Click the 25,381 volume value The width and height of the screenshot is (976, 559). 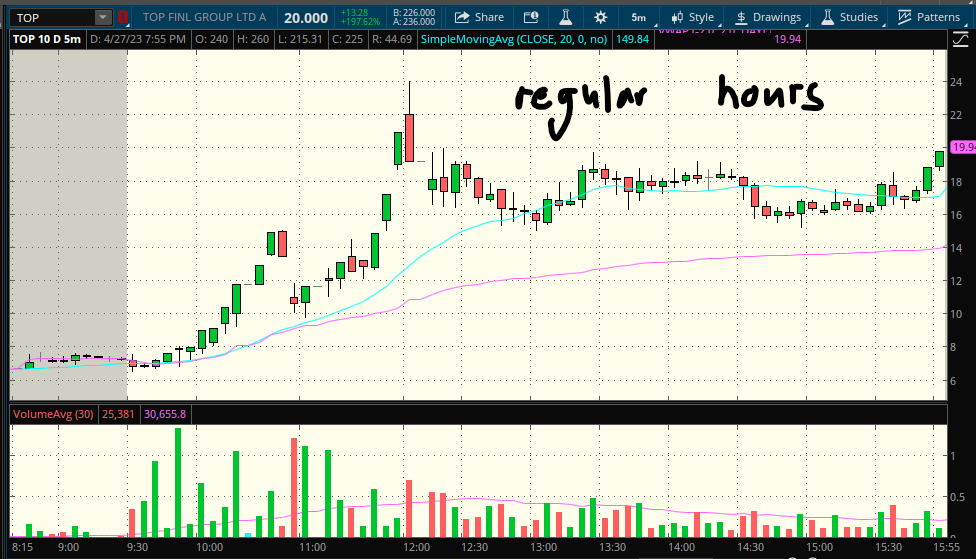coord(118,414)
